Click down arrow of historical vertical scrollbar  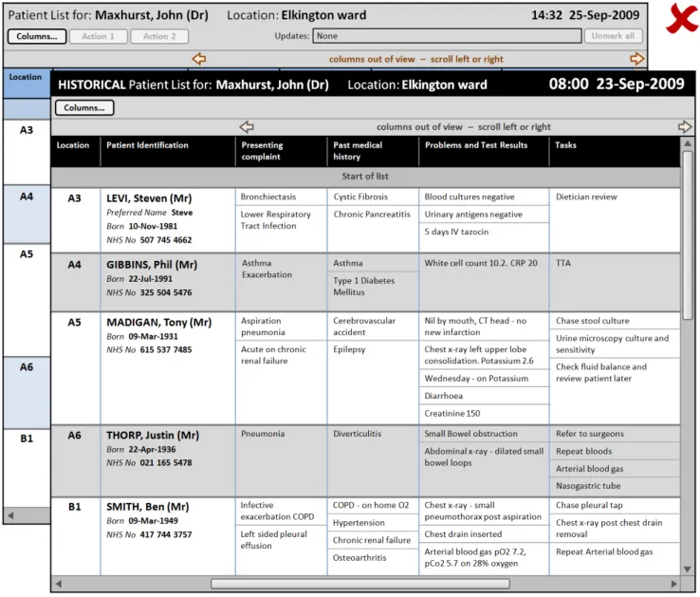(x=688, y=569)
